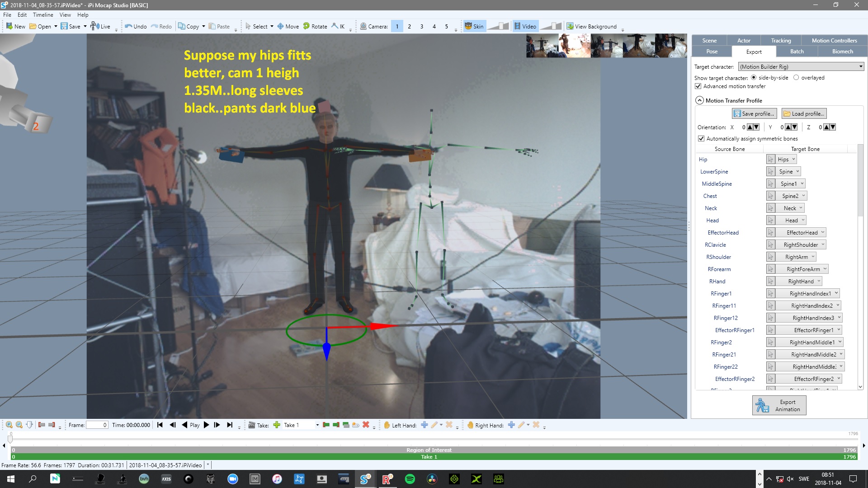Uncheck Advanced motion transfer
The image size is (868, 488).
pyautogui.click(x=698, y=86)
